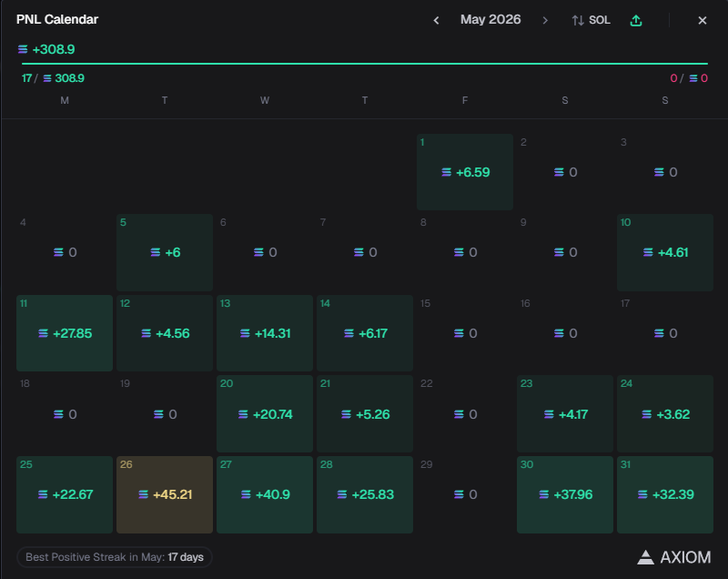Click day 2 cell with zero PNL

[565, 172]
